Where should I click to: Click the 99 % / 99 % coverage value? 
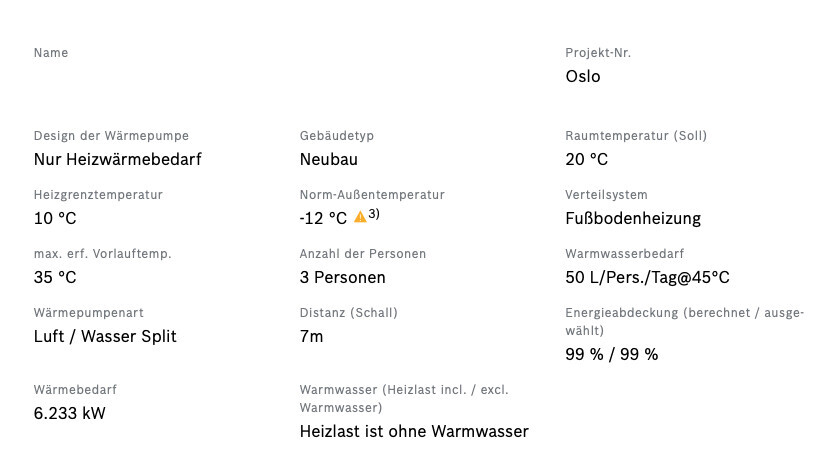(611, 354)
